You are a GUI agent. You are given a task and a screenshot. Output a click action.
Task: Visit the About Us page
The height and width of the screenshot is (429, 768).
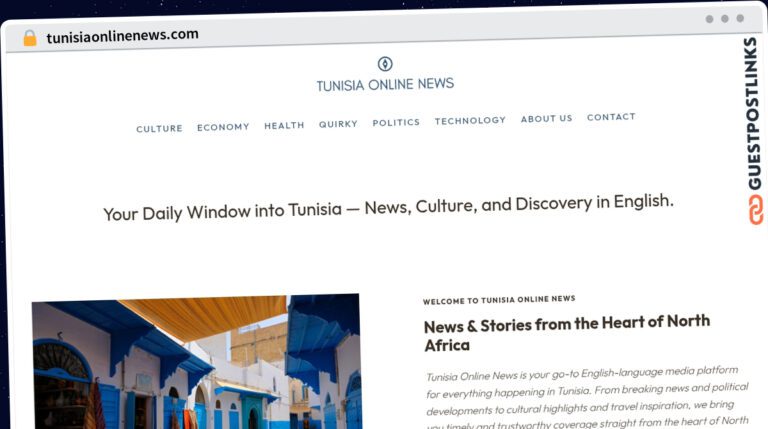click(547, 119)
